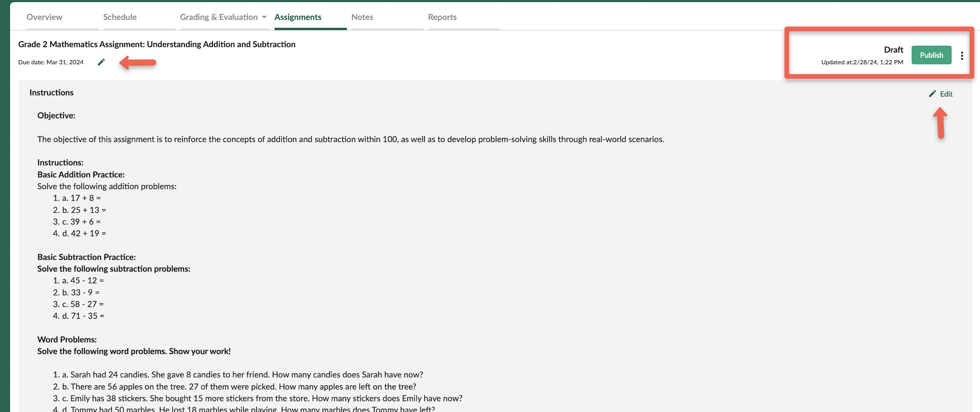The width and height of the screenshot is (980, 412).
Task: Expand the Grading & Evaluation dropdown arrow
Action: tap(264, 17)
